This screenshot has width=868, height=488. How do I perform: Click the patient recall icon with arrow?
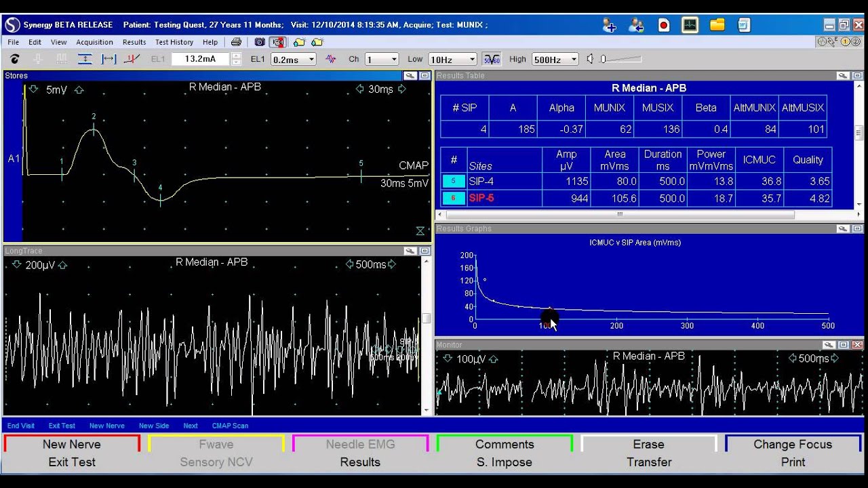pos(636,25)
